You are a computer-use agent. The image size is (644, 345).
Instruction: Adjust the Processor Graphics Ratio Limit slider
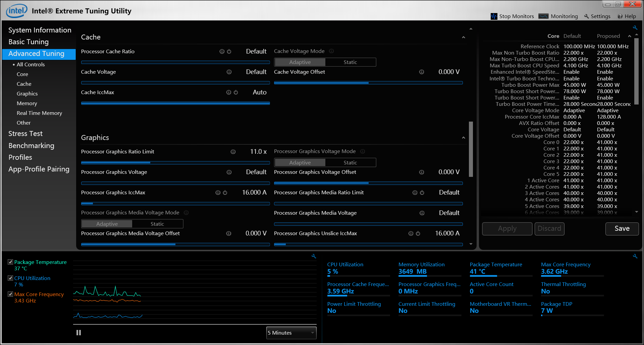pos(175,163)
